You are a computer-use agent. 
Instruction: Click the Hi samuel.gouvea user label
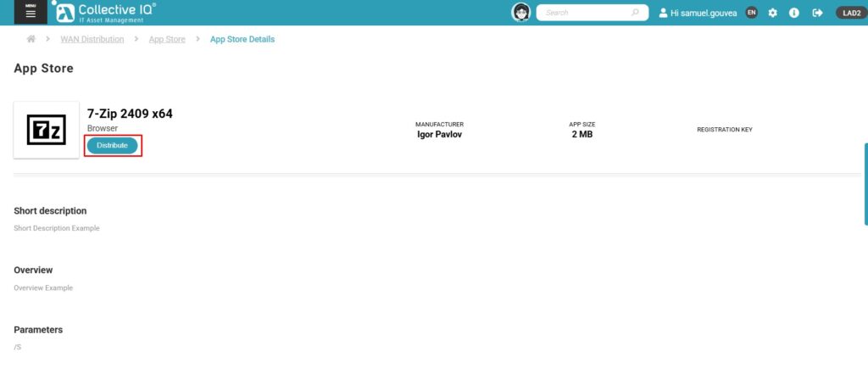(698, 13)
